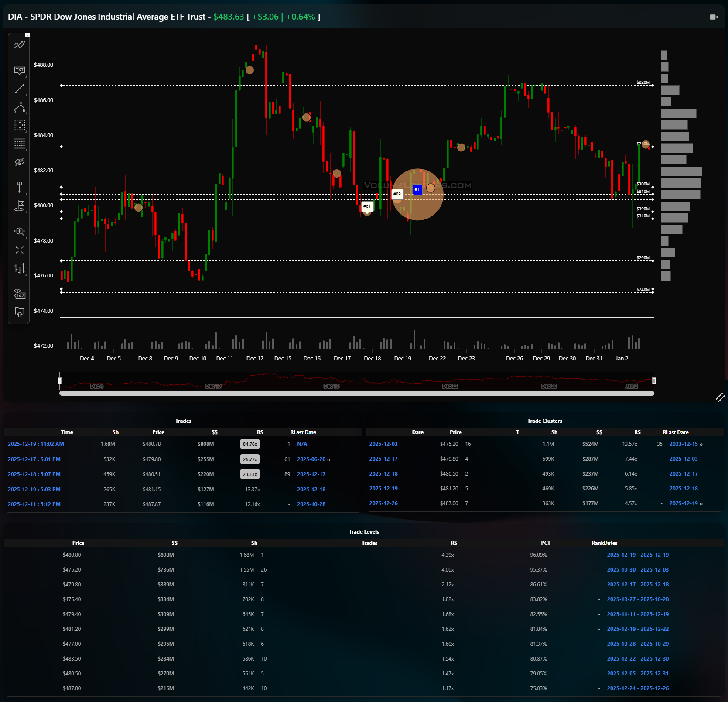Click the $220M level label
728x702 pixels.
643,82
